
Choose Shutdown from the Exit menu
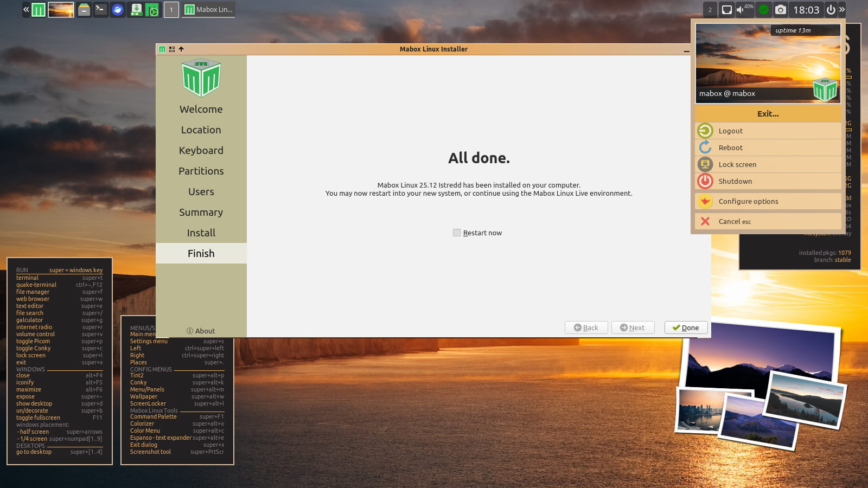pyautogui.click(x=735, y=181)
